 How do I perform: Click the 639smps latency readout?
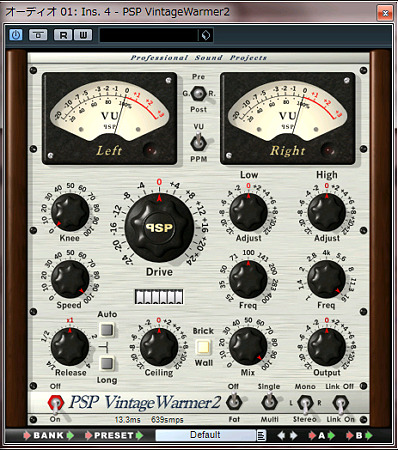pyautogui.click(x=167, y=420)
